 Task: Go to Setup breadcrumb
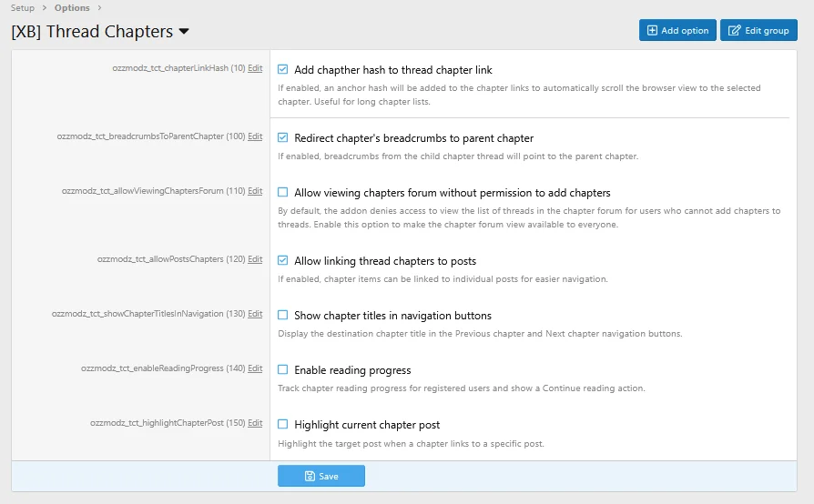tap(23, 8)
